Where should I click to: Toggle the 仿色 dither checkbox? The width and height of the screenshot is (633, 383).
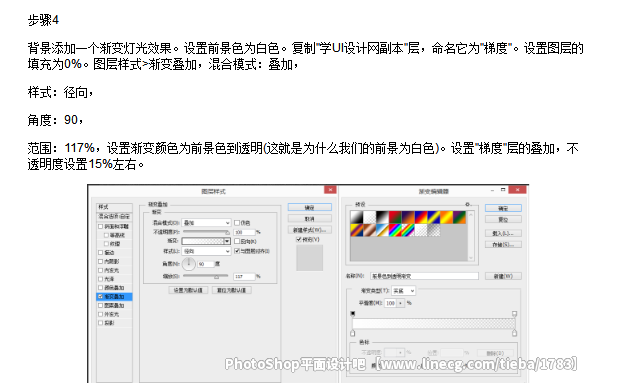pyautogui.click(x=237, y=223)
